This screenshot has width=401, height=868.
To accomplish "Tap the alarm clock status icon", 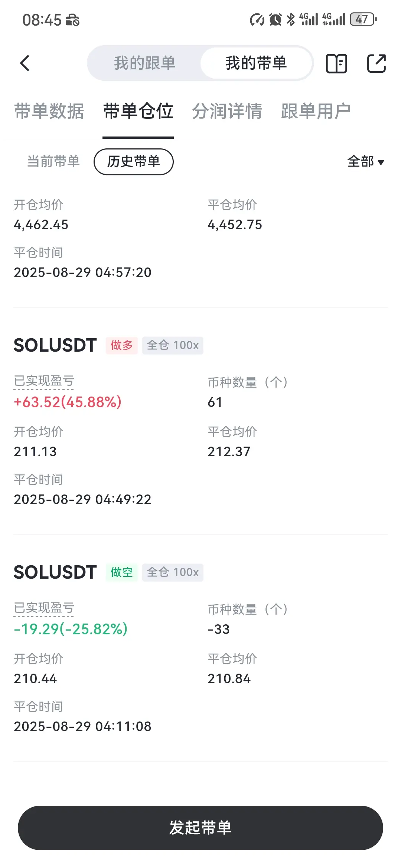I will [275, 19].
